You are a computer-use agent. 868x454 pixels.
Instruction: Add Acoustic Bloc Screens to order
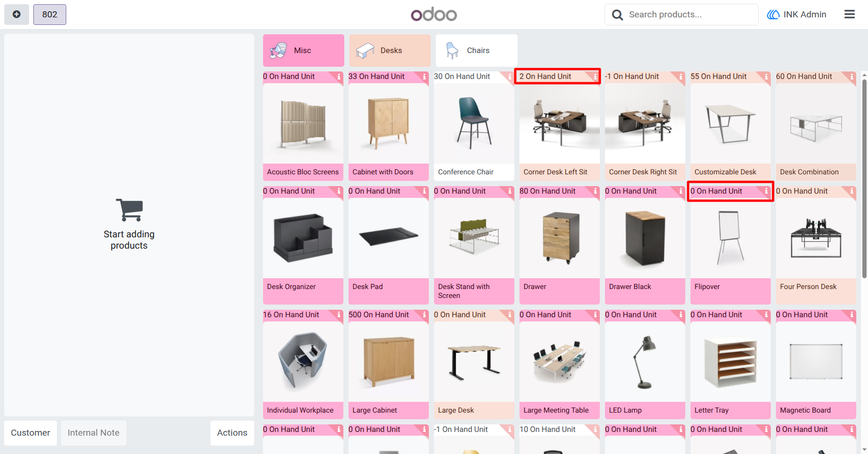tap(303, 126)
